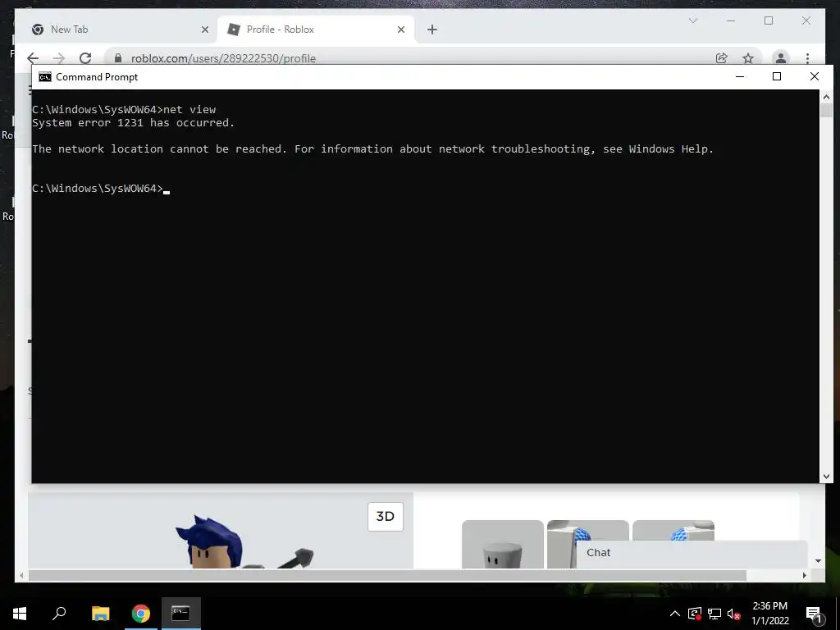The width and height of the screenshot is (840, 630).
Task: Select the Profile - Roblox tab
Action: coord(316,30)
